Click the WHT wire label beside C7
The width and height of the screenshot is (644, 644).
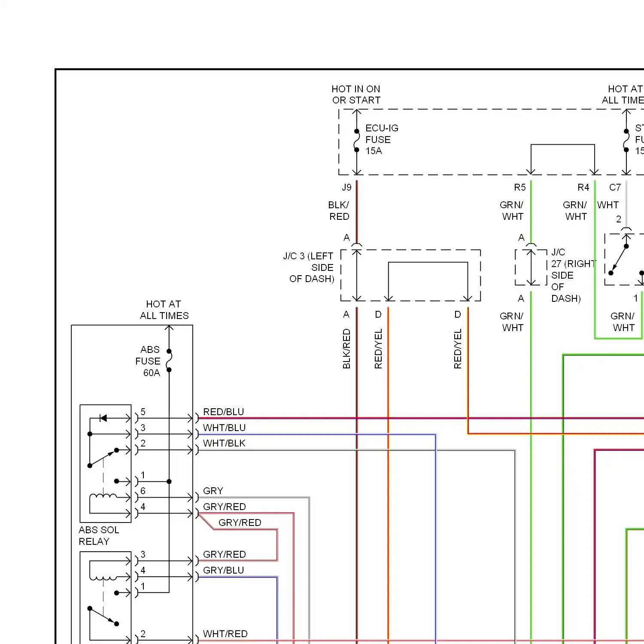click(x=608, y=205)
